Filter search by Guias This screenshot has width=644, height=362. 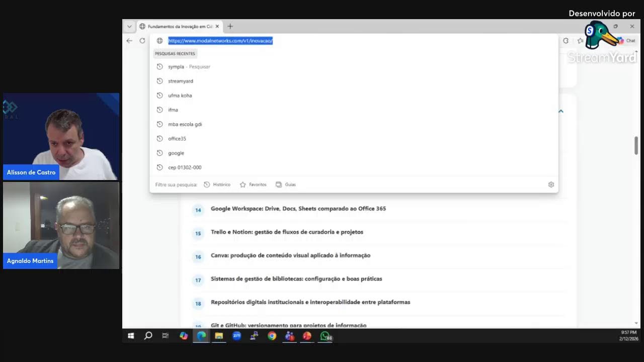tap(286, 185)
